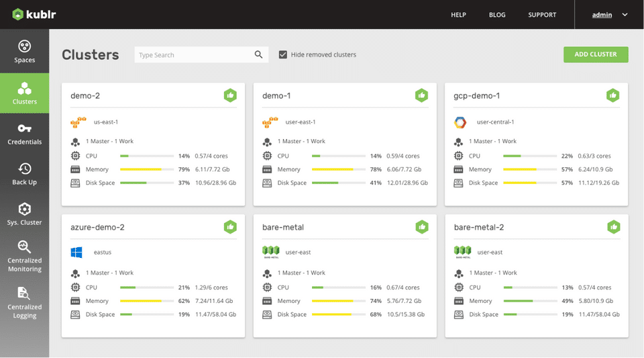
Task: Click azure-demo-2 thumbs-up status icon
Action: click(x=230, y=227)
